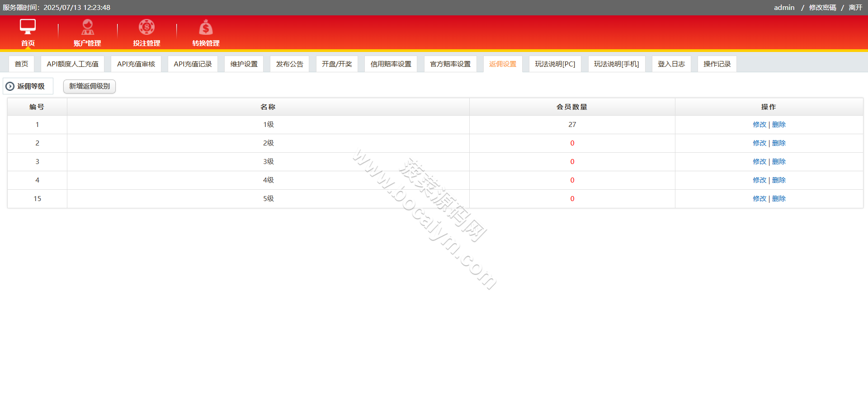Go to the 发布公告 tab
The height and width of the screenshot is (417, 868).
[x=289, y=64]
